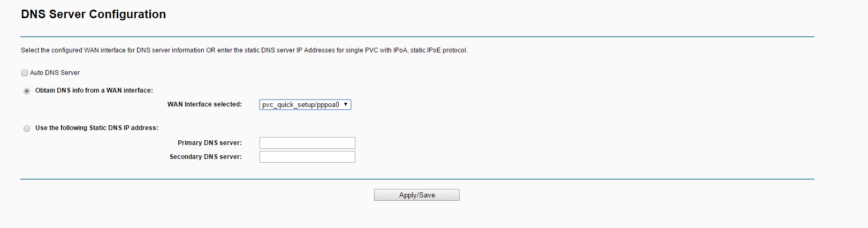The width and height of the screenshot is (868, 228).
Task: Click into the Primary DNS server field
Action: [x=307, y=143]
